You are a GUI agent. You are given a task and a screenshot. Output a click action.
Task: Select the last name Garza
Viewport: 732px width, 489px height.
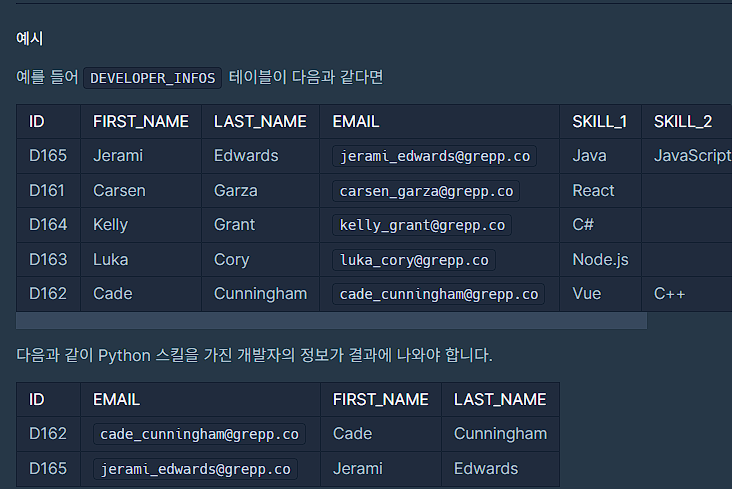coord(235,191)
